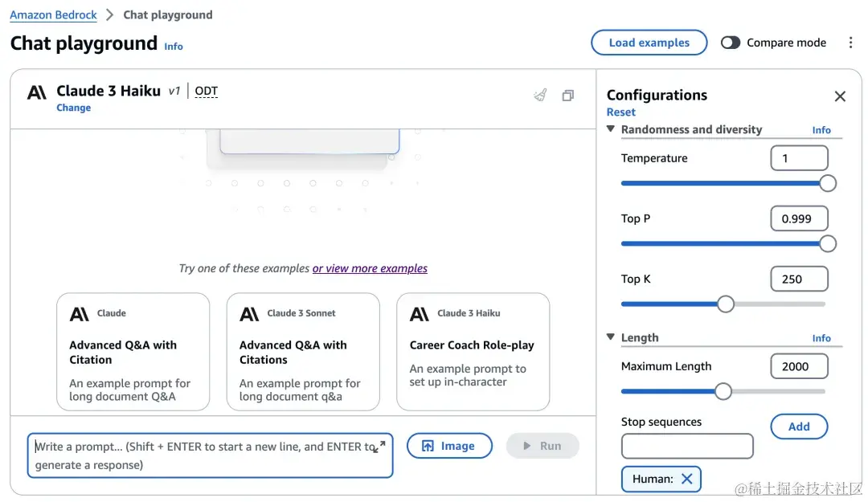
Task: Click the Temperature slider handle
Action: pos(827,183)
